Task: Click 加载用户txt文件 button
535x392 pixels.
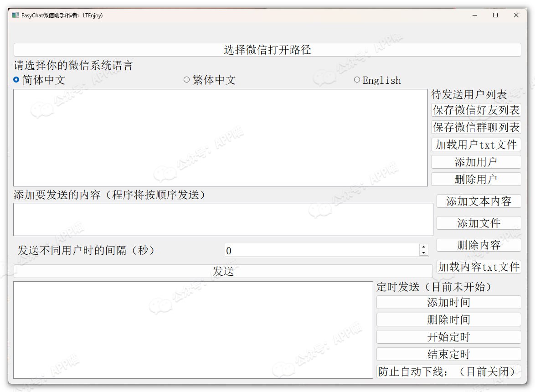Action: [476, 144]
